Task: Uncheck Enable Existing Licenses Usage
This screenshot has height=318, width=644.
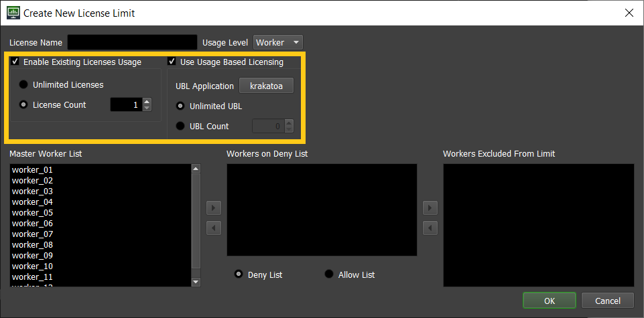Action: 15,62
